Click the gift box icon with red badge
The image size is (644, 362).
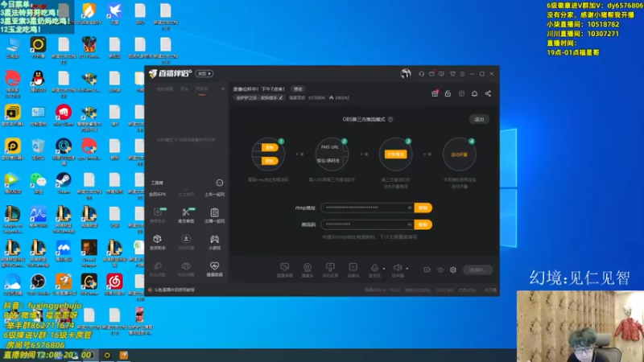click(435, 93)
